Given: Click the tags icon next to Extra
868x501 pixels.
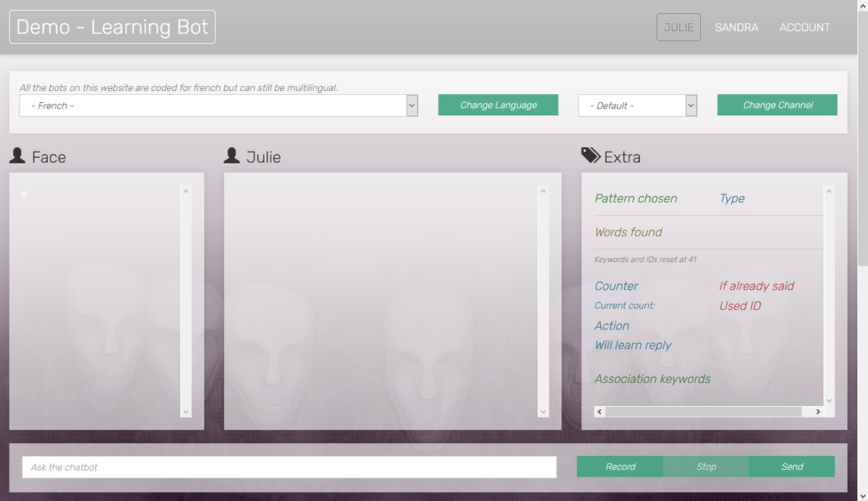Looking at the screenshot, I should coord(590,156).
